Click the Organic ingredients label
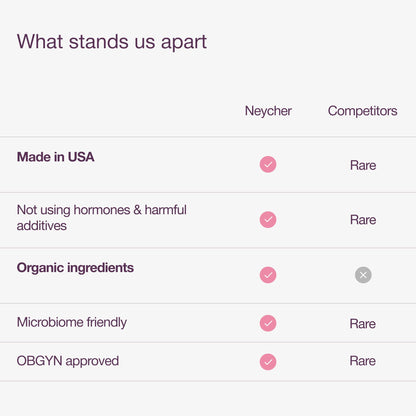The image size is (416, 416). tap(75, 268)
